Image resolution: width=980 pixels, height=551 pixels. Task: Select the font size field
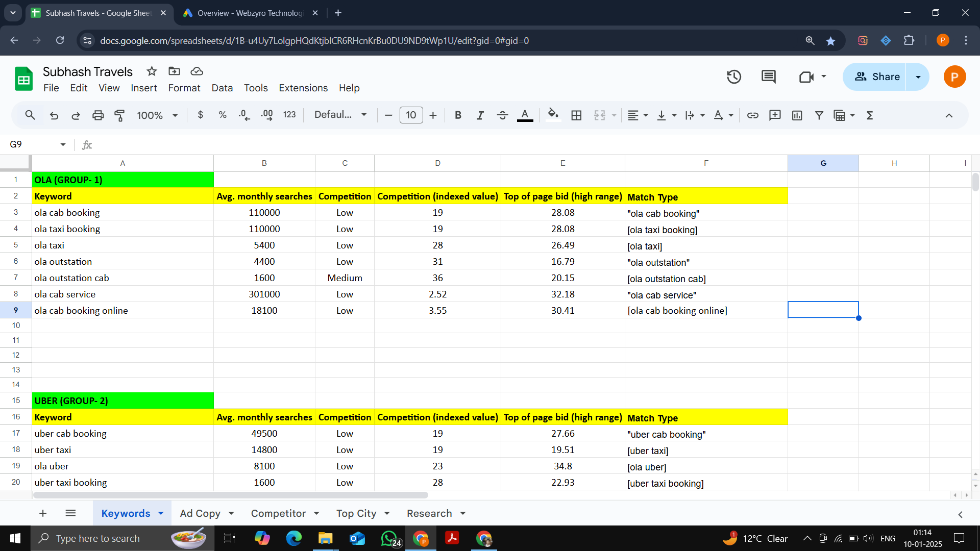tap(411, 115)
